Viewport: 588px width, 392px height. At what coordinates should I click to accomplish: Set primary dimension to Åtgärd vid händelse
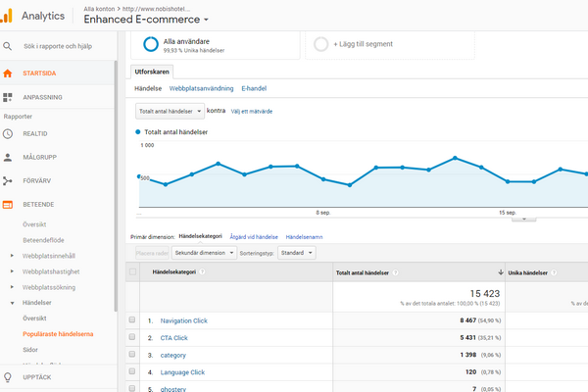coord(254,237)
